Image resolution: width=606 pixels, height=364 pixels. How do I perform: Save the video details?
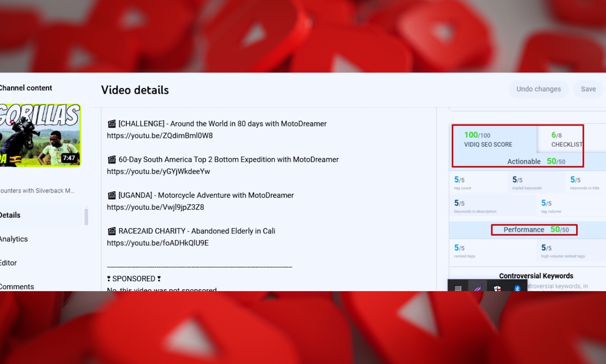588,89
